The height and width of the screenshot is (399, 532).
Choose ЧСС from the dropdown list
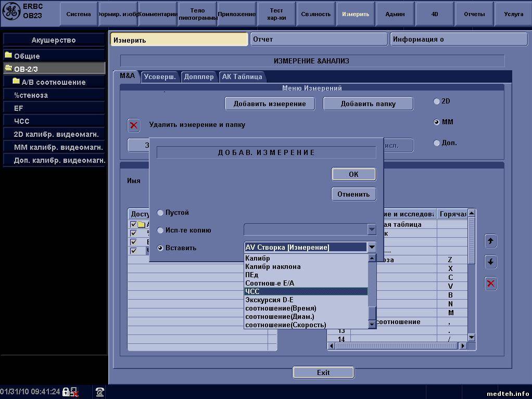pos(306,292)
